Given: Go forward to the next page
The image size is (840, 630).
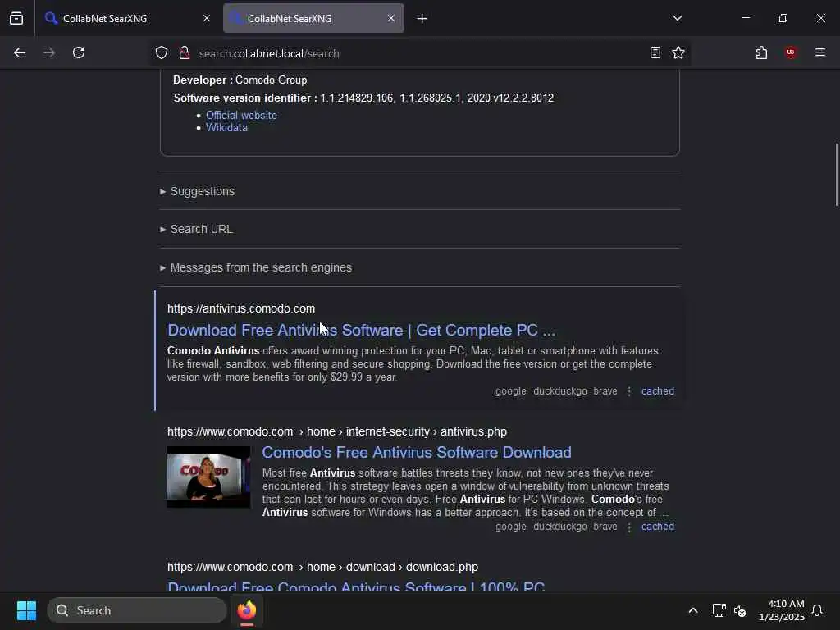Looking at the screenshot, I should (x=48, y=52).
